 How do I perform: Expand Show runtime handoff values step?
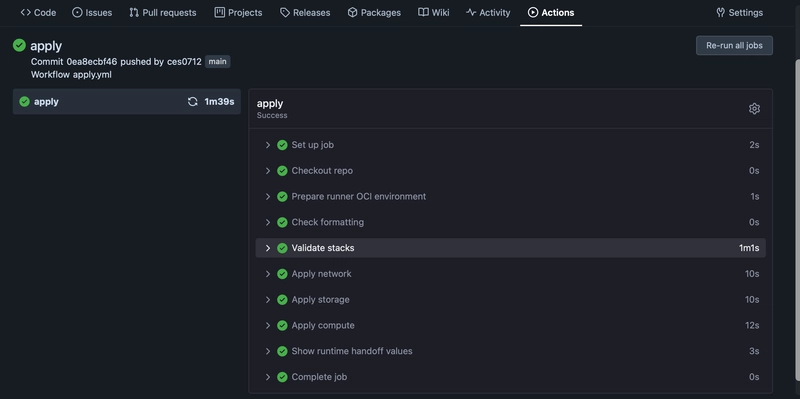(x=510, y=351)
